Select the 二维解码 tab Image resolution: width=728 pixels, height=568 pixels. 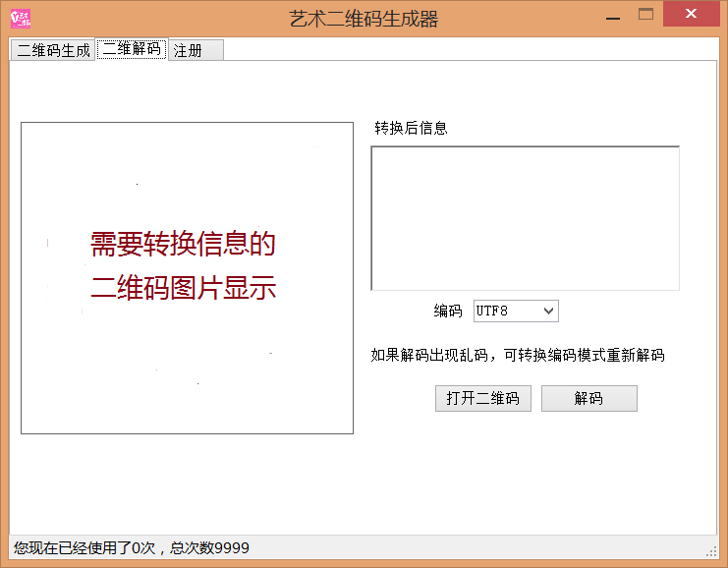coord(132,49)
